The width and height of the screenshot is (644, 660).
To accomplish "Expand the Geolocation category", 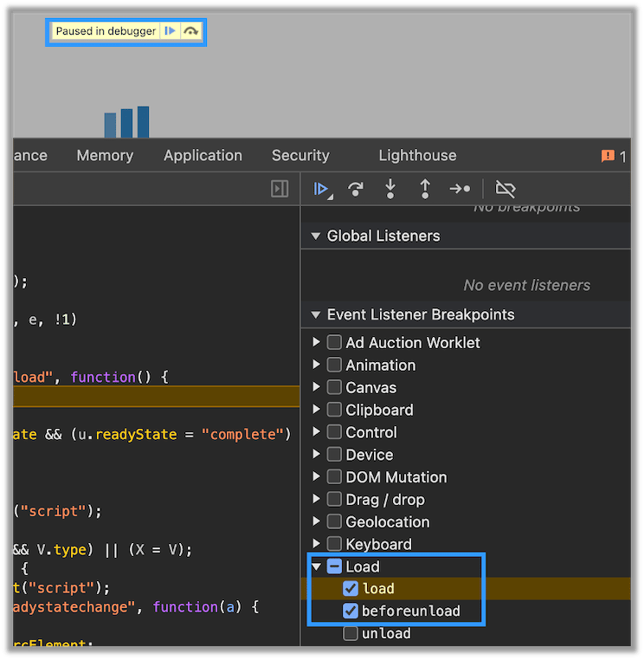I will point(316,521).
